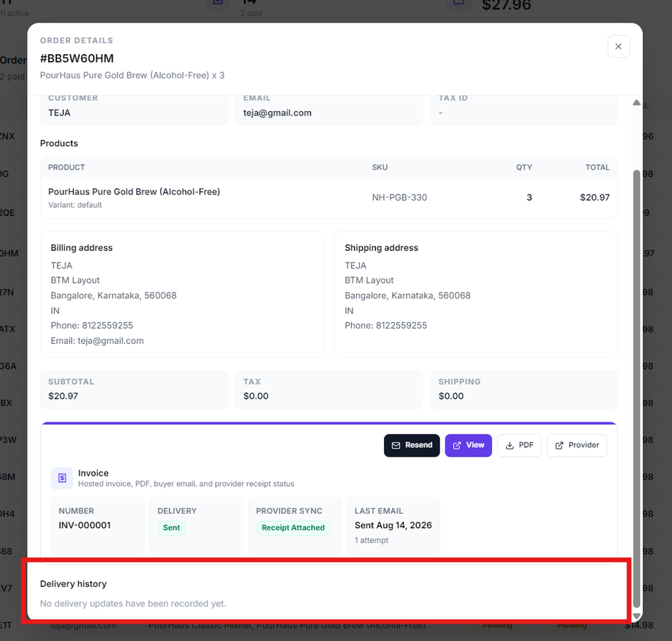
Task: Click the Sent delivery badge
Action: 171,528
